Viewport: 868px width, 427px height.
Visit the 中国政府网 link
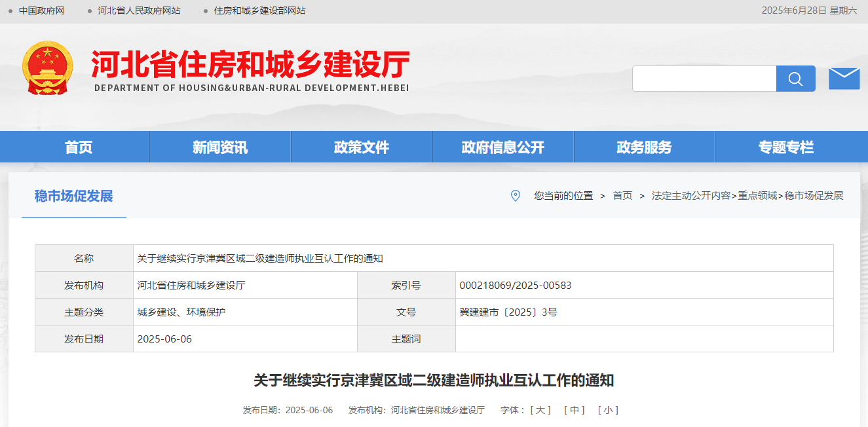pyautogui.click(x=41, y=10)
